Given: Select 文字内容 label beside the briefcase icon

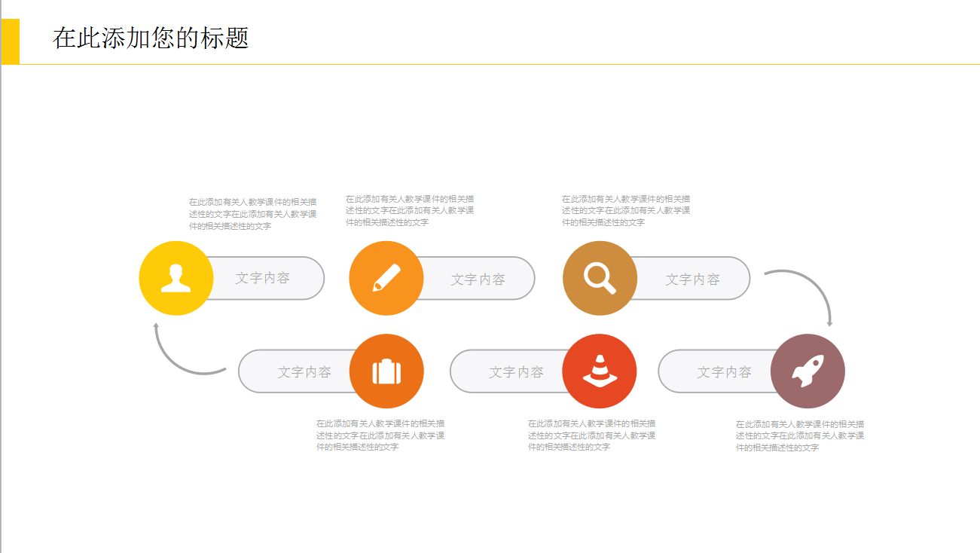Looking at the screenshot, I should click(304, 372).
